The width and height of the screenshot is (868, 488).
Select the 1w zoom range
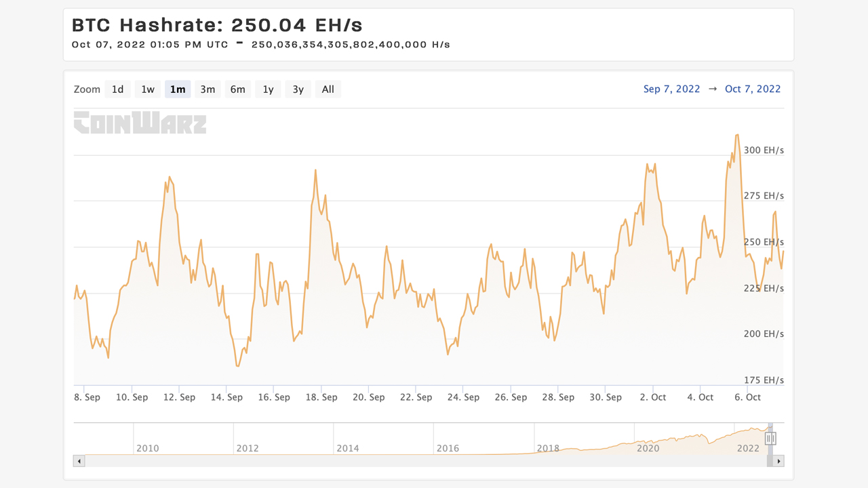[x=148, y=89]
